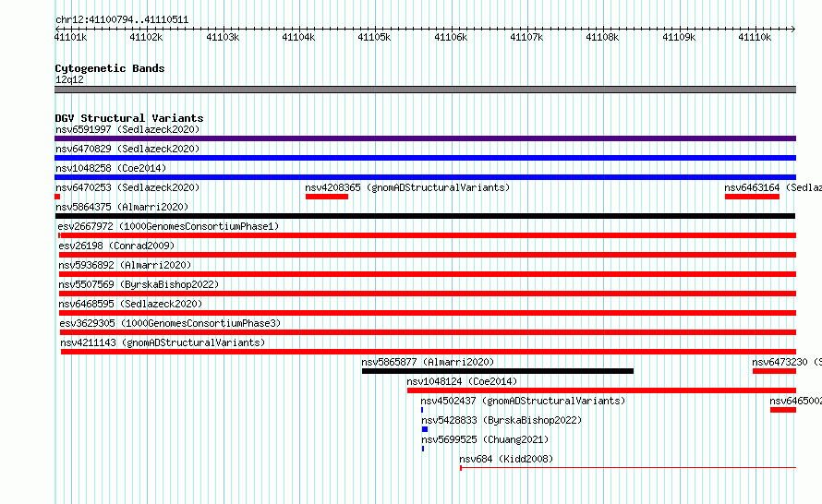Click the 41103k ruler tick label

click(223, 37)
